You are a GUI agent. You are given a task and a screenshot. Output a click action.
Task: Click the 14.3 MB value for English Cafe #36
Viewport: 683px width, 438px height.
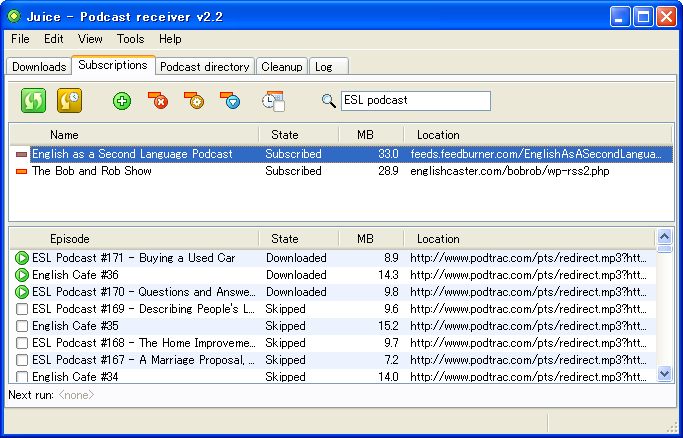(388, 275)
